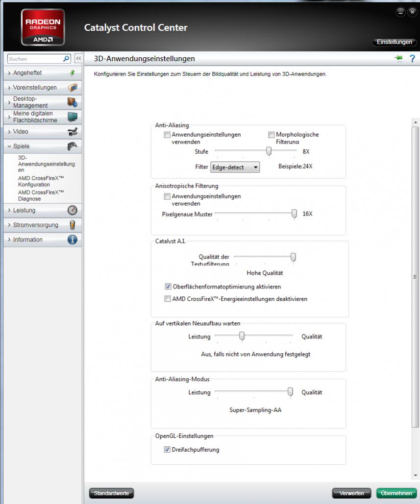Screen dimensions: 420x504
Task: Click the Meine digitalen Flachbildschirme monitor icon
Action: coord(73,117)
